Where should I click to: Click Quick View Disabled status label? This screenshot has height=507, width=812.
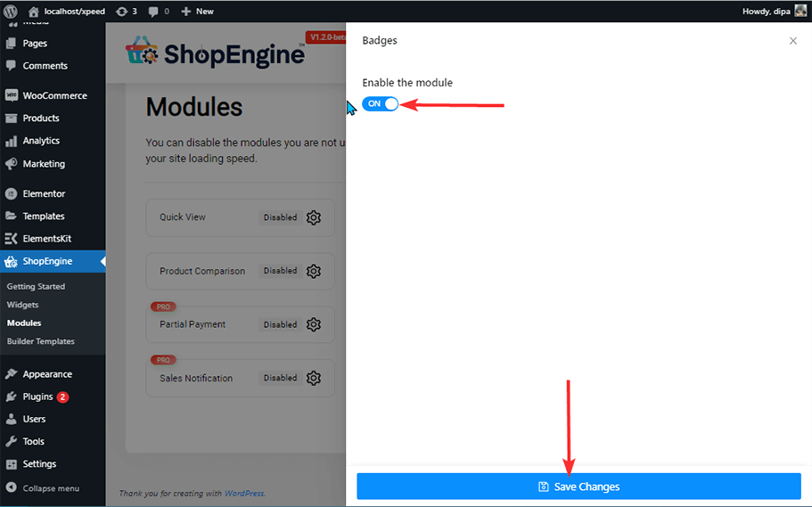point(280,217)
